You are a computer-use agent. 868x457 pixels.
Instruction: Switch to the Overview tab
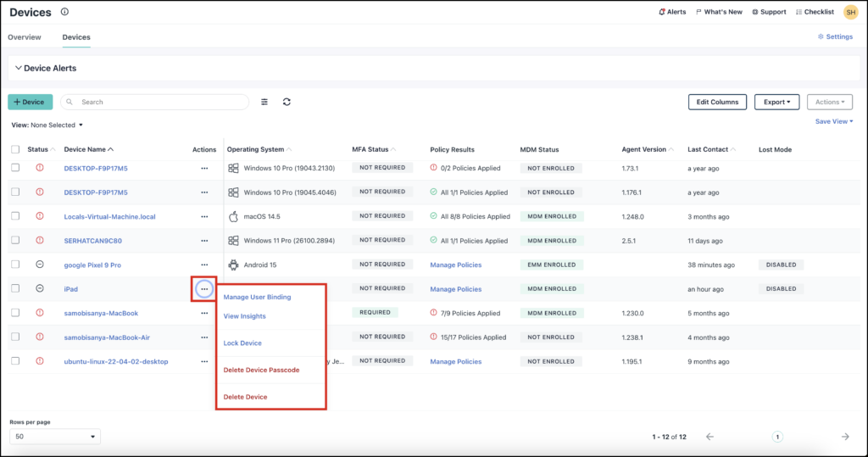tap(25, 37)
